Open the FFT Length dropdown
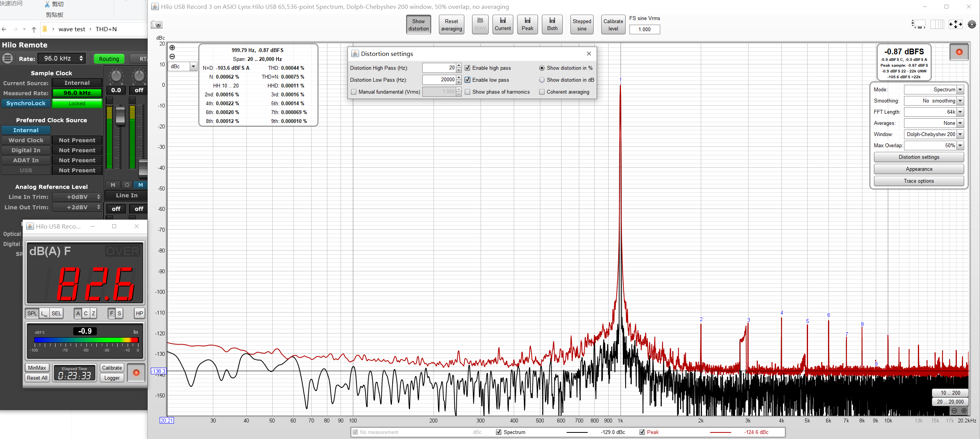Image resolution: width=980 pixels, height=439 pixels. tap(934, 112)
